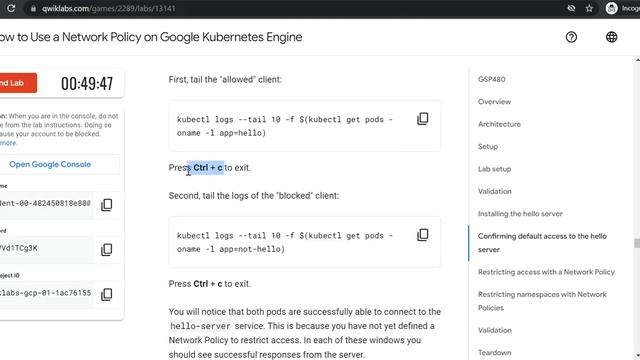The image size is (640, 360).
Task: Copy the project ID value
Action: (x=107, y=294)
